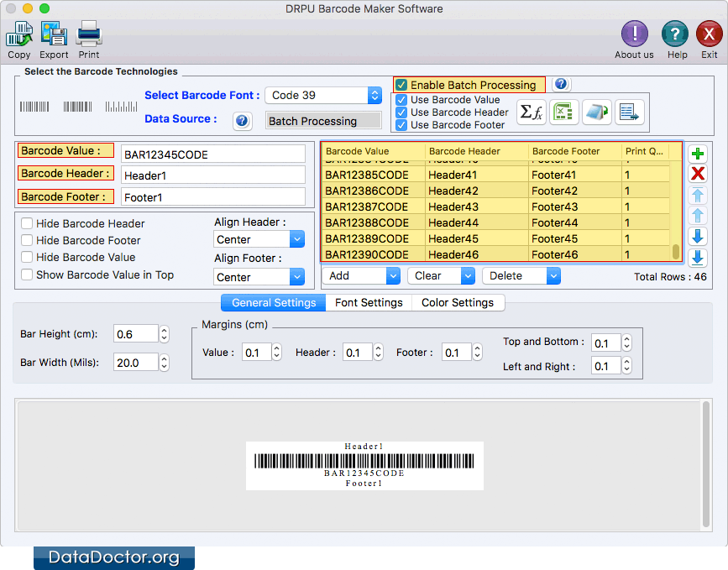Select the BAR12389CODE cell

[x=374, y=238]
